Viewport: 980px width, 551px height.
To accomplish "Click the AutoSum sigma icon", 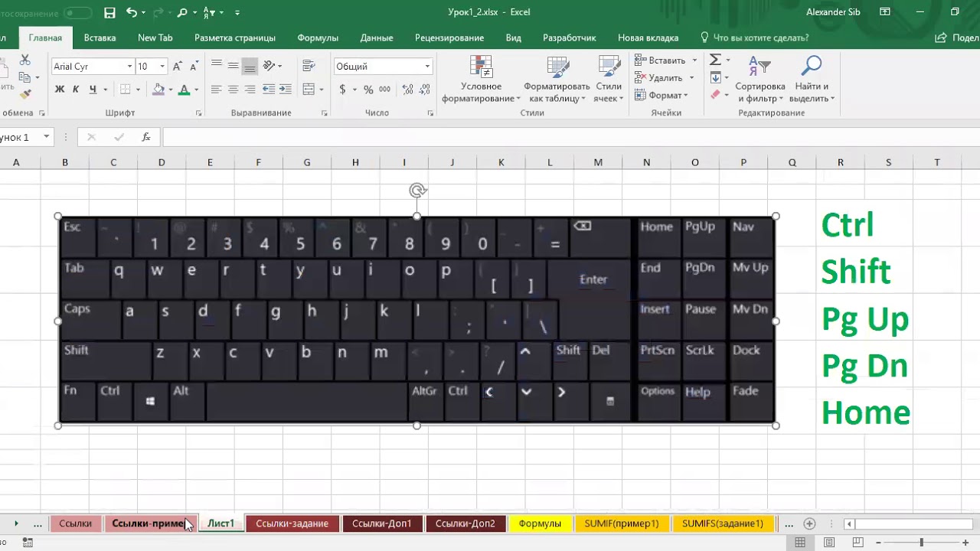I will tap(715, 60).
